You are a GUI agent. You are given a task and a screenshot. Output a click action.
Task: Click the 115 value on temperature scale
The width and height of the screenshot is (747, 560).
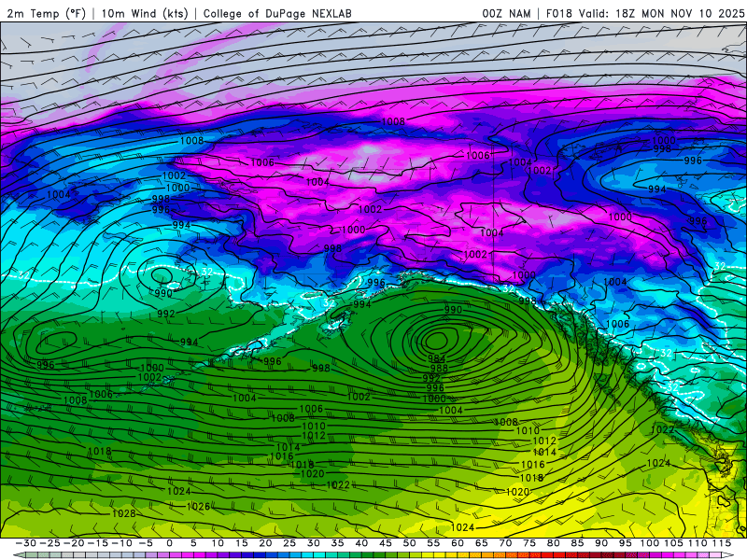722,543
